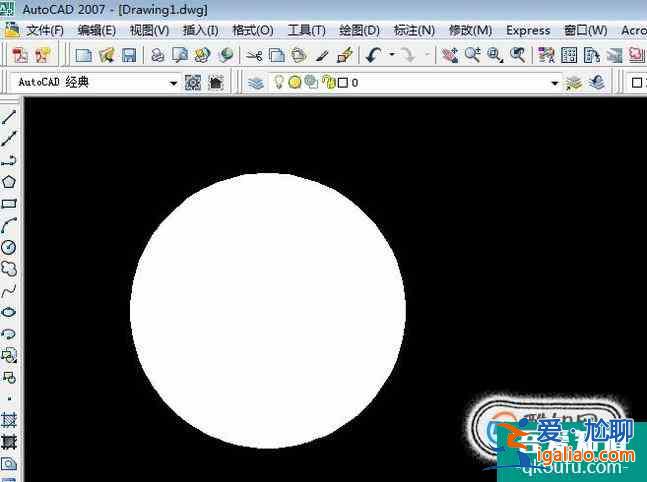Open the Sheet Set Manager icon
647x482 pixels.
pos(614,55)
